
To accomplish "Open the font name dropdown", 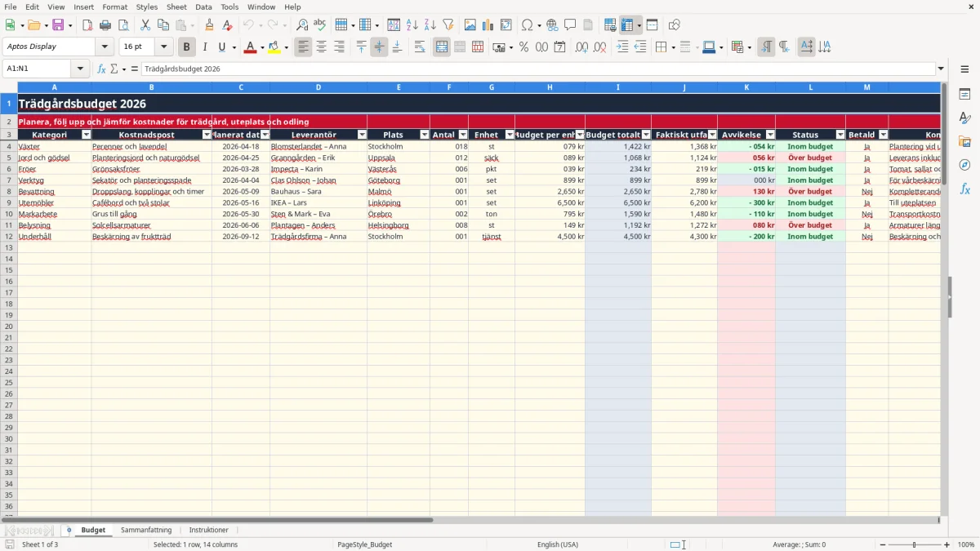I will pos(105,47).
